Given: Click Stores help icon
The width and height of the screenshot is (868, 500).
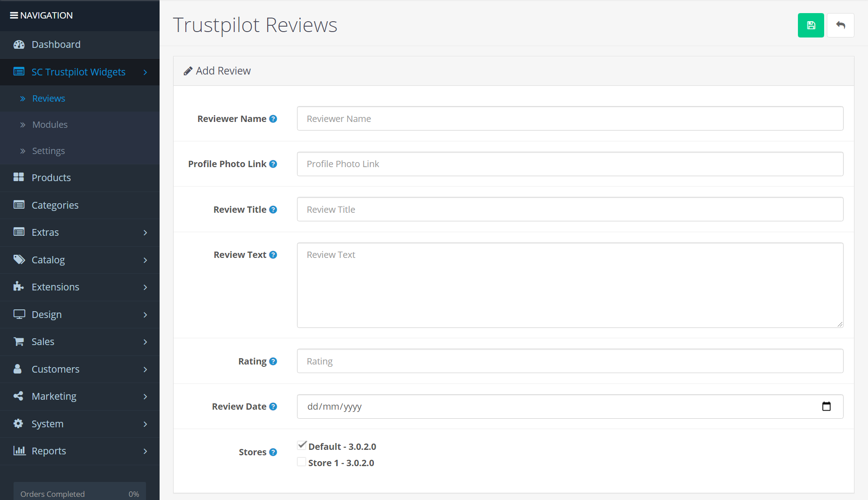Looking at the screenshot, I should coord(273,452).
